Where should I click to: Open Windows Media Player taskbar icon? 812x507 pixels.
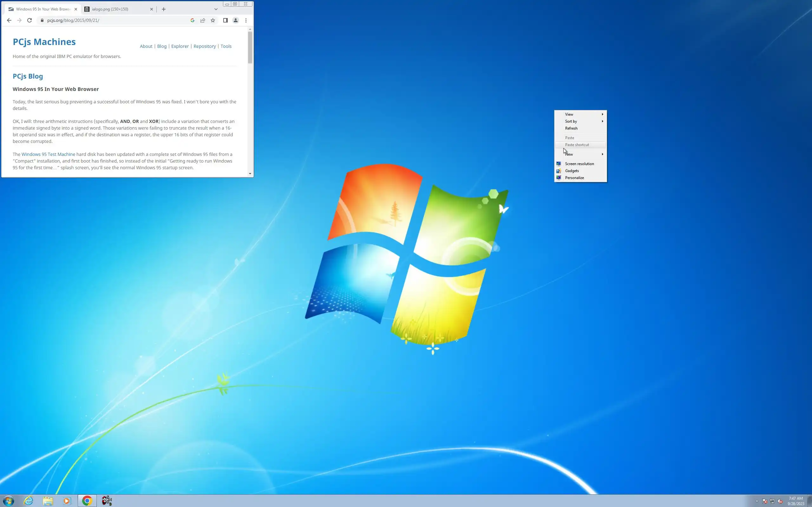(x=67, y=501)
